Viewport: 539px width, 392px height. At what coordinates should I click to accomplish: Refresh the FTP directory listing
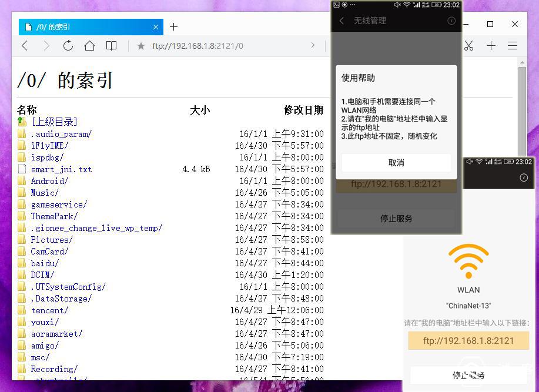point(68,46)
